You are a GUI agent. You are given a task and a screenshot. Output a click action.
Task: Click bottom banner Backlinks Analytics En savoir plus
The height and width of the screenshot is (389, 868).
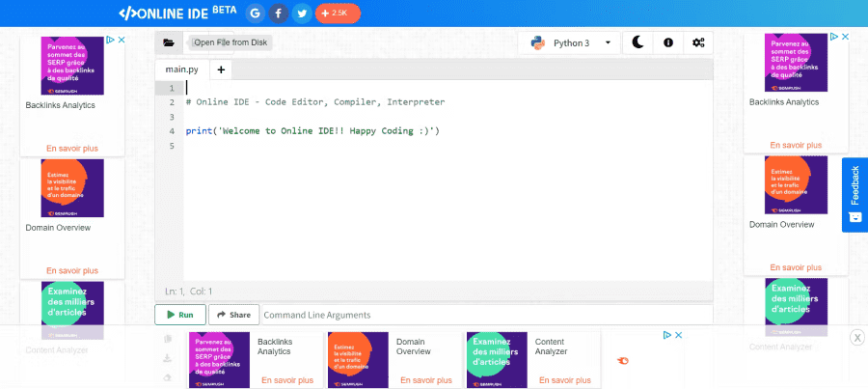287,380
